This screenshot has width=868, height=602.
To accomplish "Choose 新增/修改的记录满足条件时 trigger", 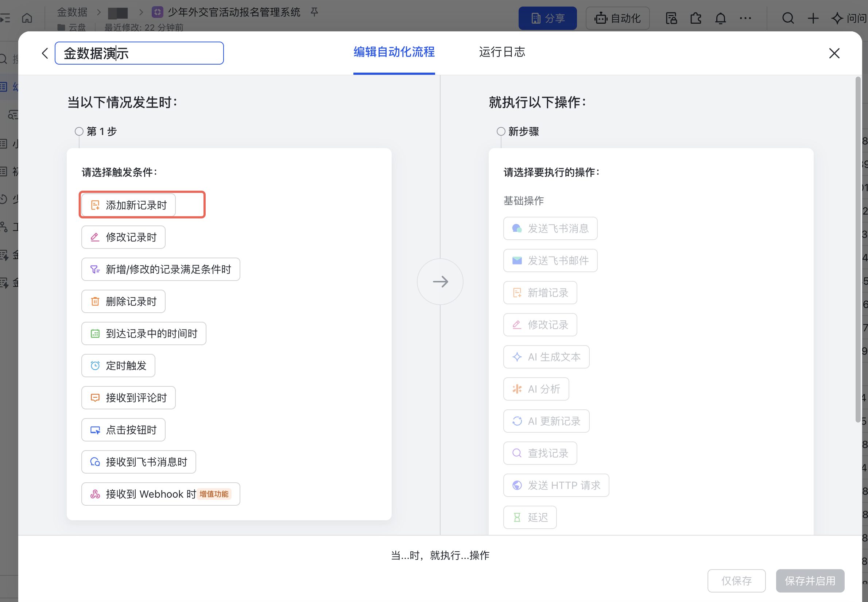I will [x=160, y=269].
